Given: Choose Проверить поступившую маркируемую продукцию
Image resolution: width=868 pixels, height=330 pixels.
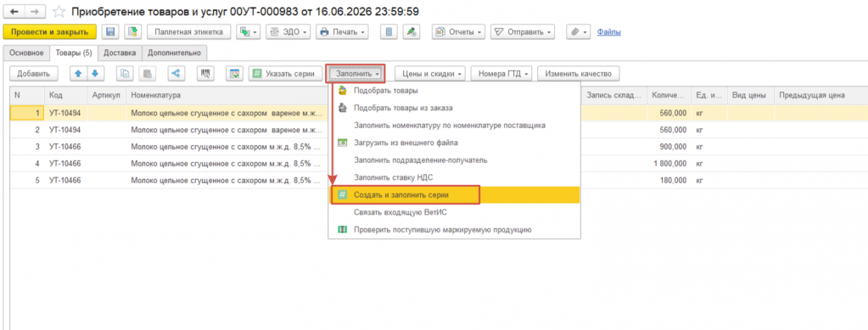Looking at the screenshot, I should click(454, 229).
